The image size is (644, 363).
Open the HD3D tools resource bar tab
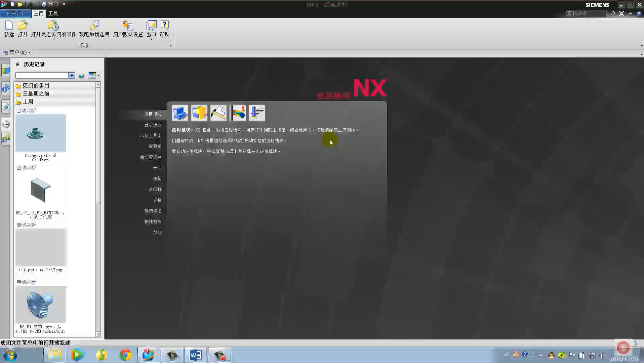(6, 89)
